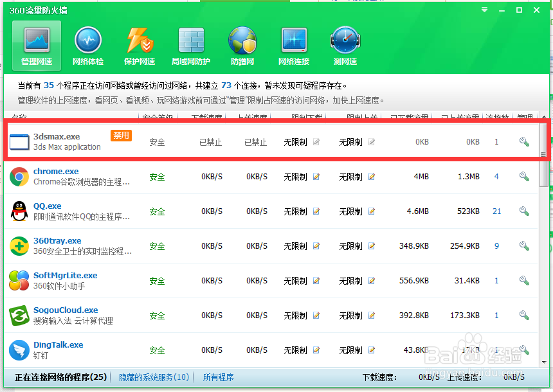Viewport: 553px width, 392px height.
Task: Open the 防蹭网 anti-leech tool
Action: pyautogui.click(x=242, y=46)
